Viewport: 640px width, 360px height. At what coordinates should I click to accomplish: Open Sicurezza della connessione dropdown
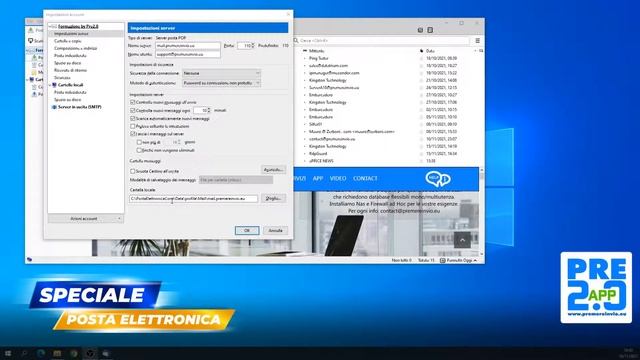coord(221,73)
